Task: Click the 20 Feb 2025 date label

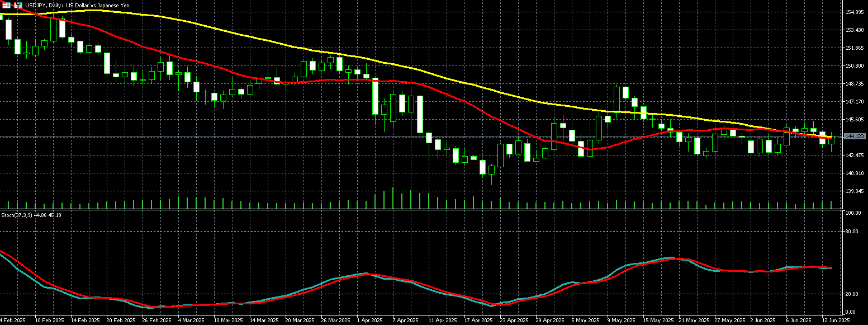Action: (121, 321)
